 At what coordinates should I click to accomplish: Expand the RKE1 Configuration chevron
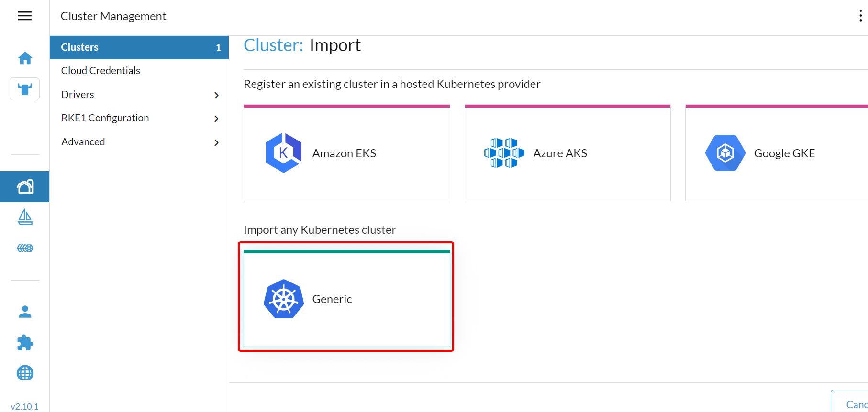pos(216,119)
